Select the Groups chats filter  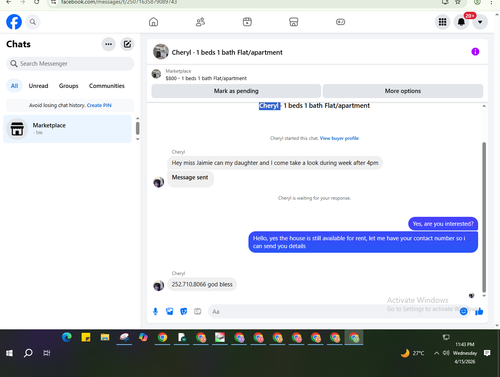(x=68, y=86)
